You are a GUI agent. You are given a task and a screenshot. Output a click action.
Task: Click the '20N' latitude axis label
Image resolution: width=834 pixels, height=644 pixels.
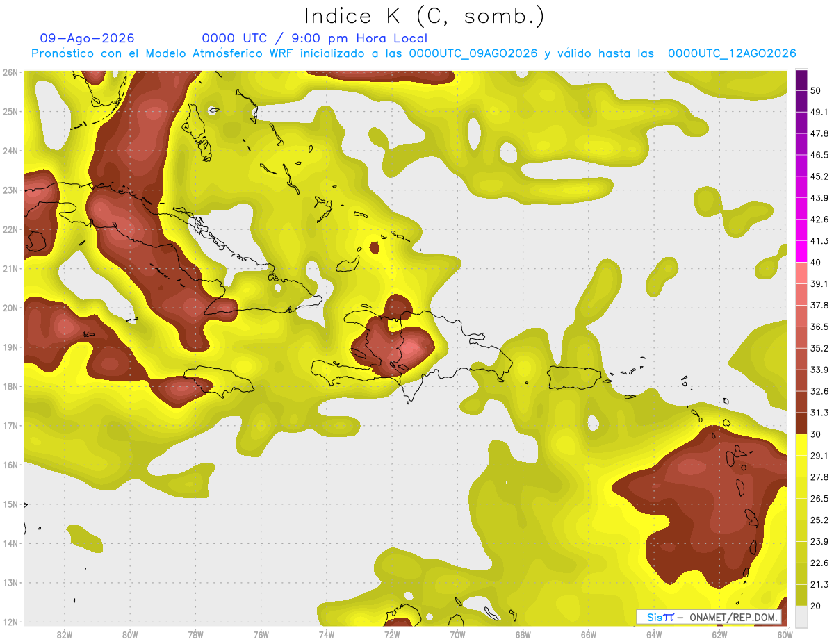pos(10,308)
